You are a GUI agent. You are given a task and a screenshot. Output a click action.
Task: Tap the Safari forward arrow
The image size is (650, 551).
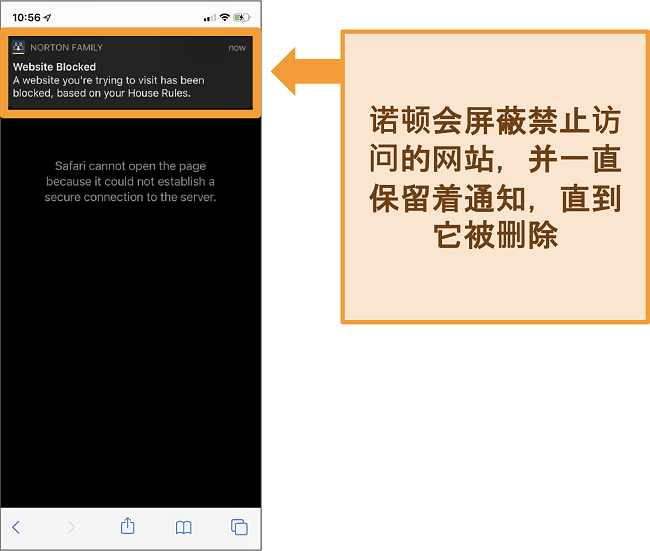coord(72,527)
